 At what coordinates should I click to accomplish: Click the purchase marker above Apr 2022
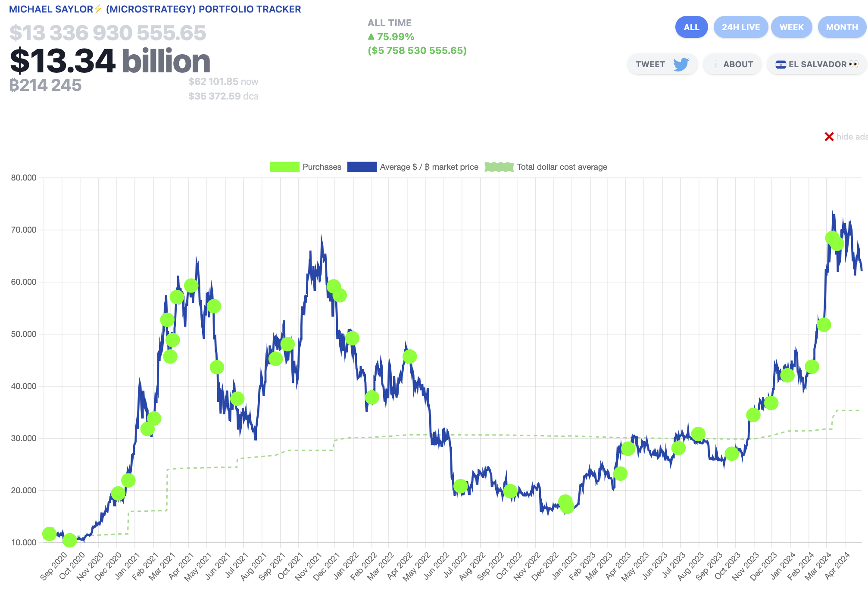coord(409,357)
